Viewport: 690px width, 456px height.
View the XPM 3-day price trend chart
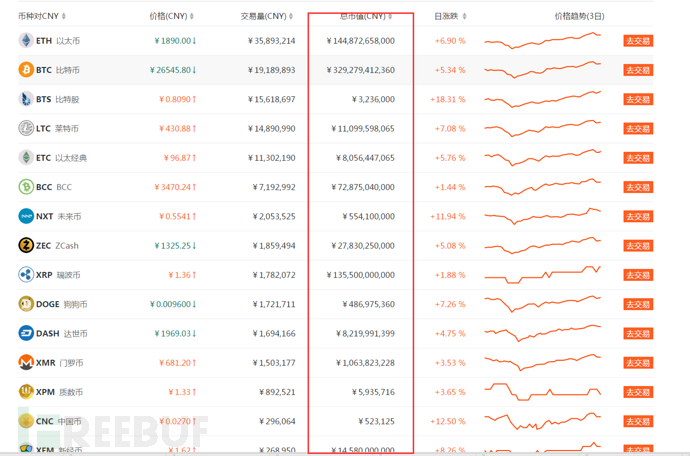point(543,392)
